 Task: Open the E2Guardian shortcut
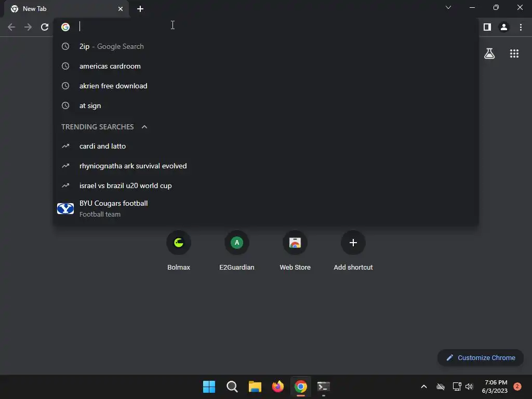[237, 250]
